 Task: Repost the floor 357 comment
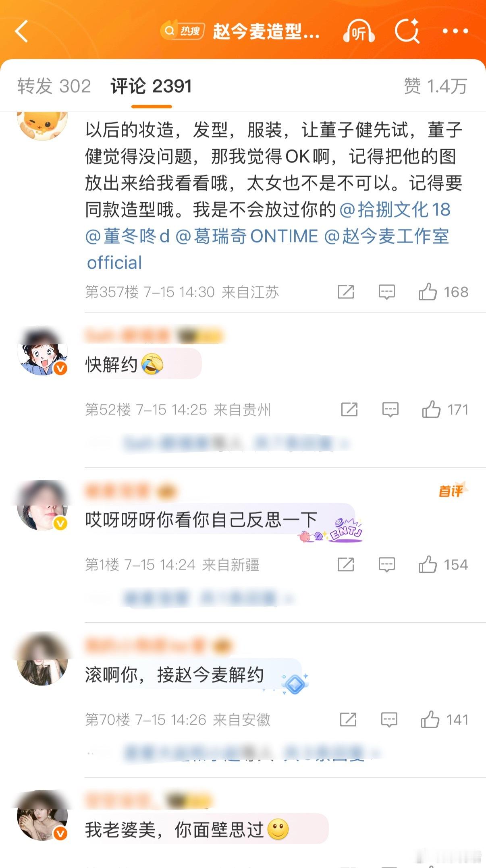(x=346, y=292)
